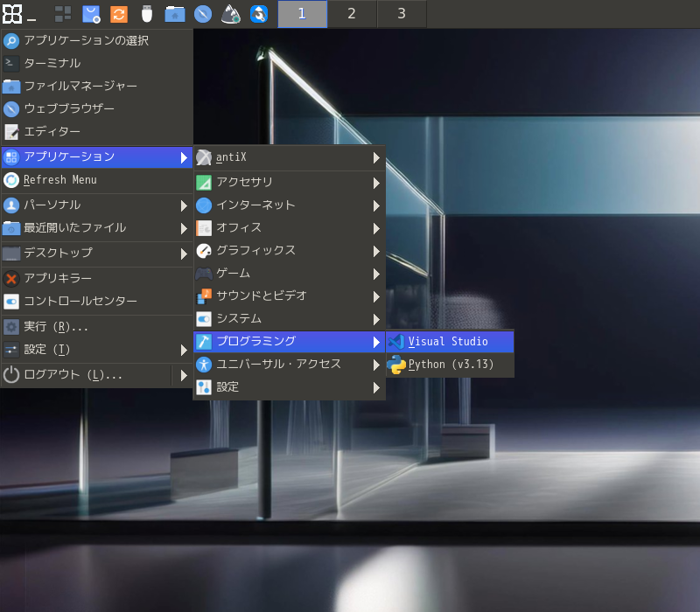
Task: Click the antiX start menu logo icon
Action: point(11,14)
